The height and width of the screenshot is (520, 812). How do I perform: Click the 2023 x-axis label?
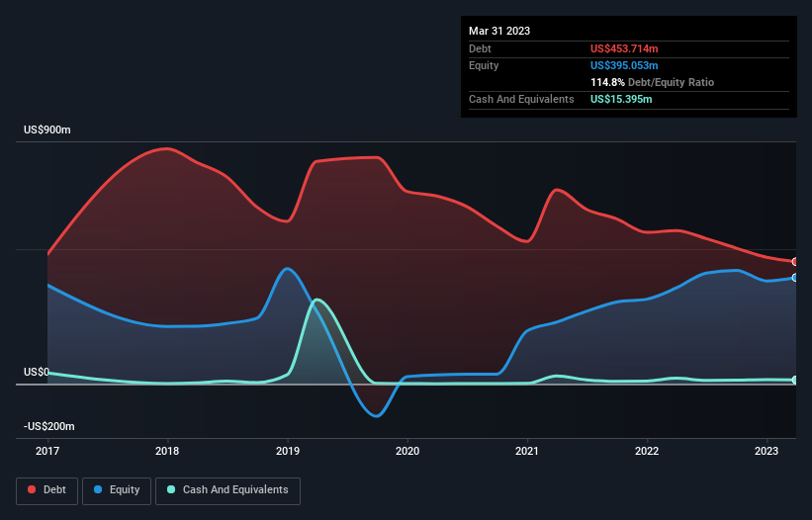point(767,451)
